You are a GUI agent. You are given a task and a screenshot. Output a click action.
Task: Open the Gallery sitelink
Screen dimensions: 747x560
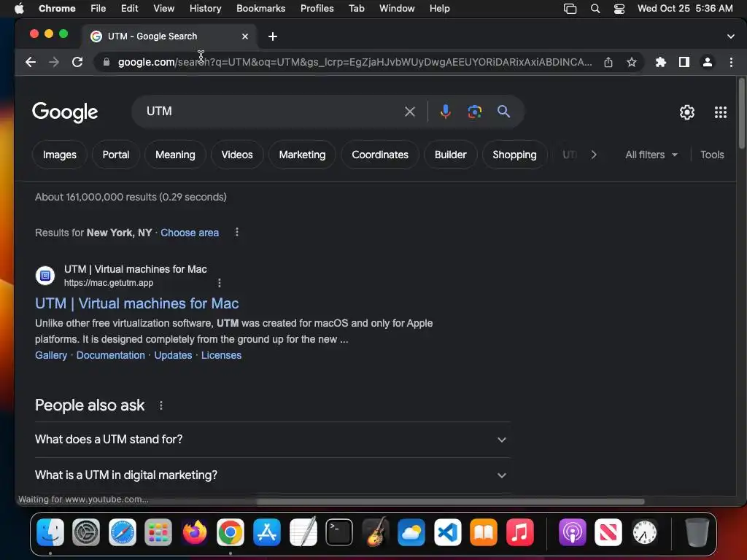tap(51, 355)
